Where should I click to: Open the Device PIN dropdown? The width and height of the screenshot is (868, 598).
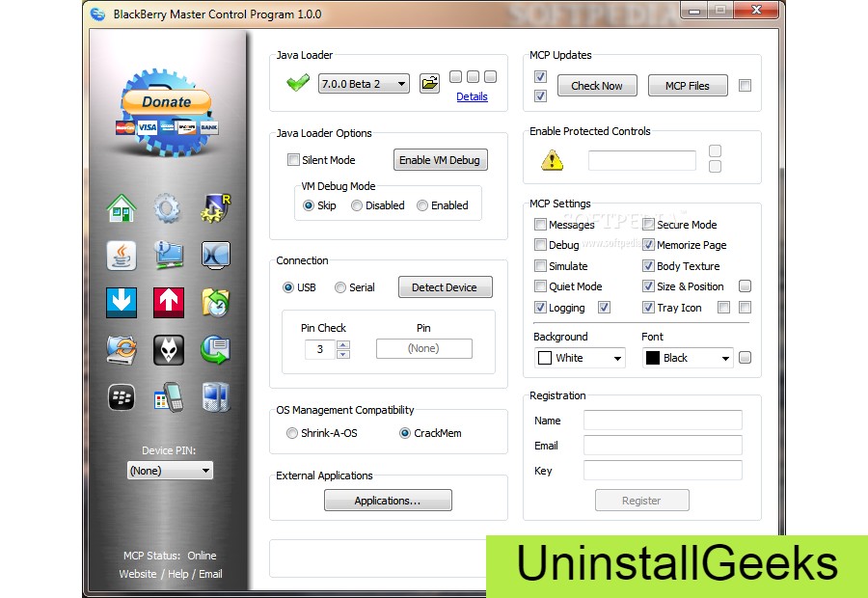pos(170,471)
